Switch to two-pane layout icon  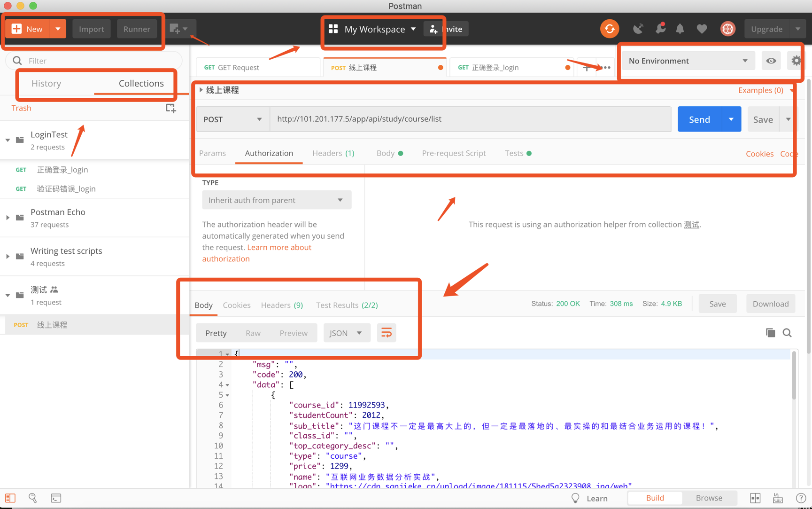point(755,498)
